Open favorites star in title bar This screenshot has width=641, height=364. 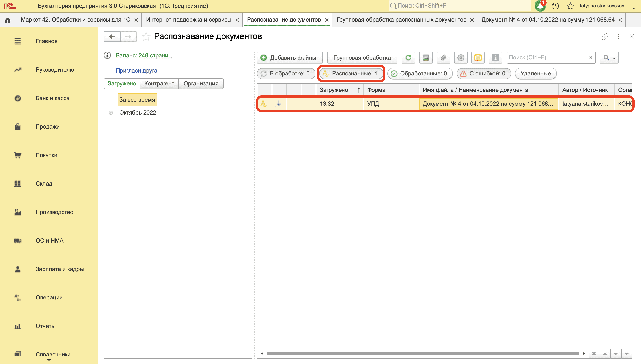point(570,6)
